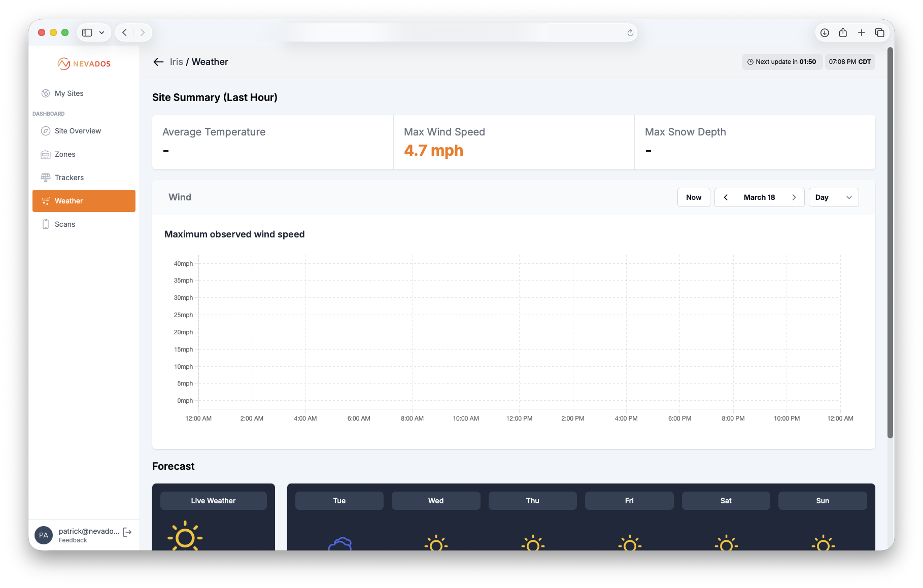This screenshot has height=588, width=923.
Task: Select the Trackers grid icon
Action: coord(46,177)
